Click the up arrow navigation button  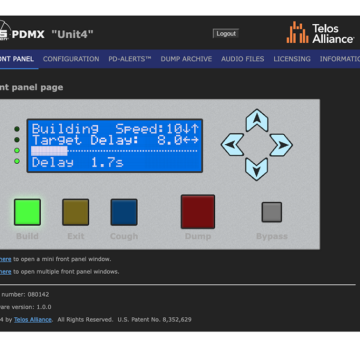click(257, 120)
